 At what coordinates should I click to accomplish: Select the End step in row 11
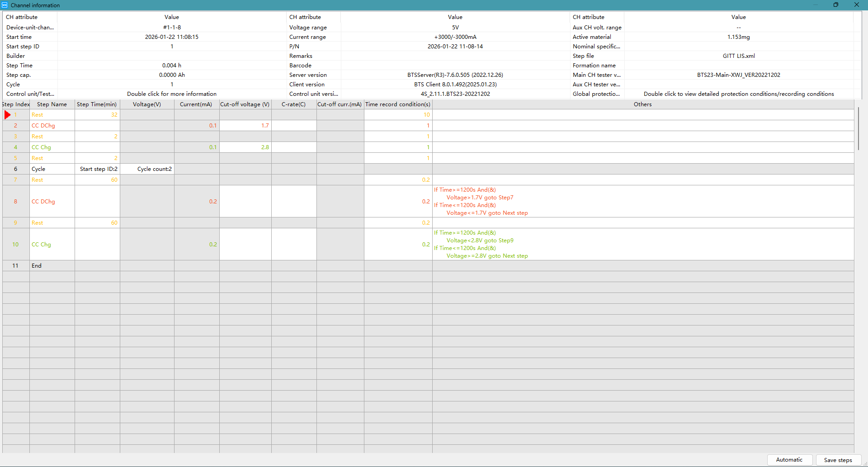pos(37,266)
